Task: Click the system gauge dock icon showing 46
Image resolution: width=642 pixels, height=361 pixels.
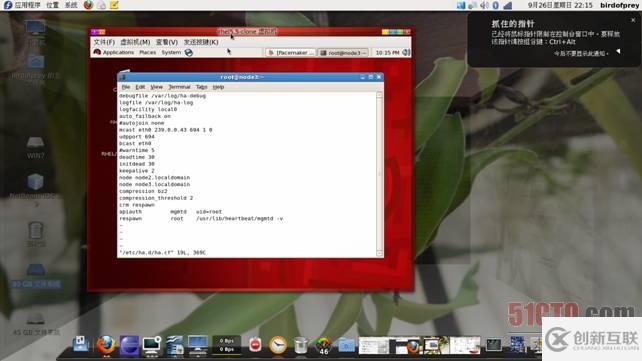Action: click(x=323, y=345)
